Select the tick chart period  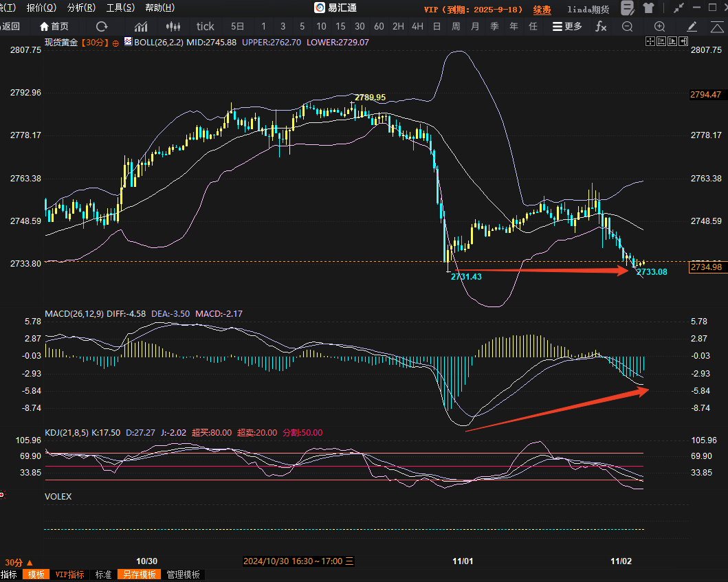pyautogui.click(x=205, y=27)
